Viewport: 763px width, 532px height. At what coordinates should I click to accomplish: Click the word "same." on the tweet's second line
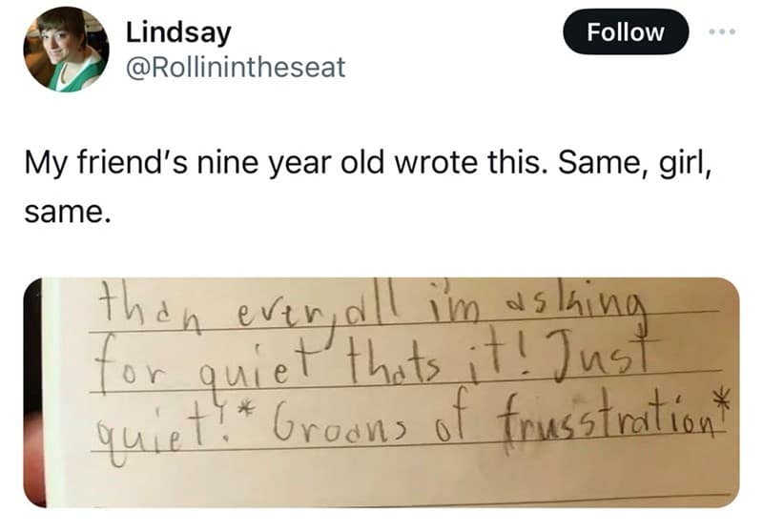click(64, 212)
